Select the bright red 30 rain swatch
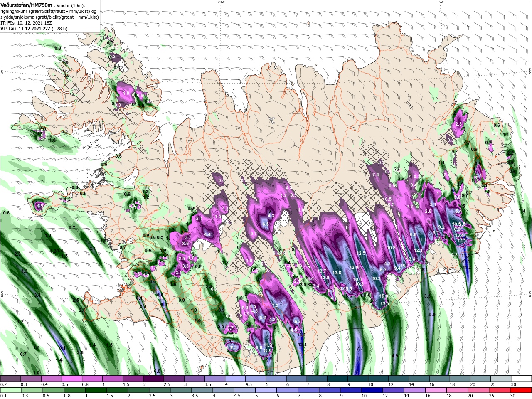The height and width of the screenshot is (399, 532). (x=522, y=390)
